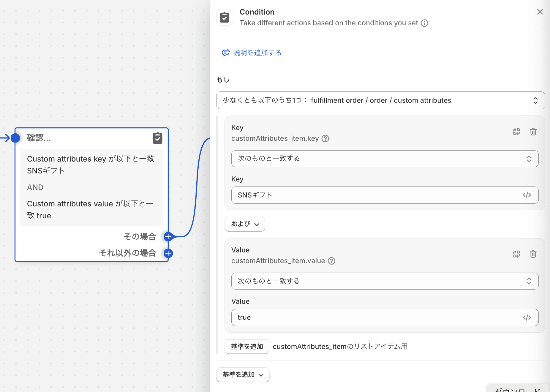Open the Key operator 次のものと一致する dropdown

[385, 159]
